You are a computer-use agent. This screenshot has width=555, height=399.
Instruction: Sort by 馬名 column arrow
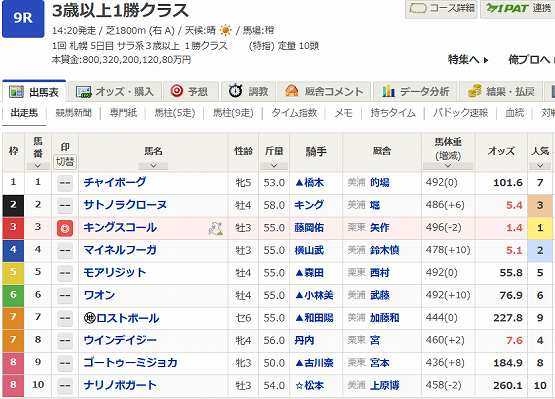tap(153, 165)
